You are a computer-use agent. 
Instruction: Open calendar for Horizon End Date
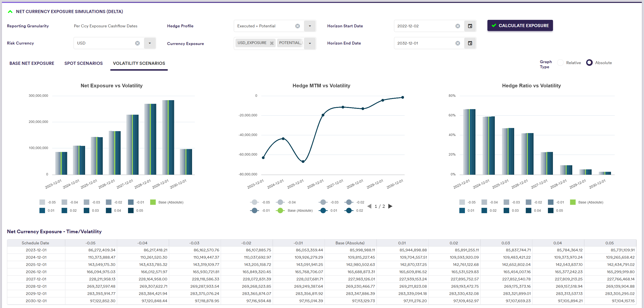[x=470, y=43]
